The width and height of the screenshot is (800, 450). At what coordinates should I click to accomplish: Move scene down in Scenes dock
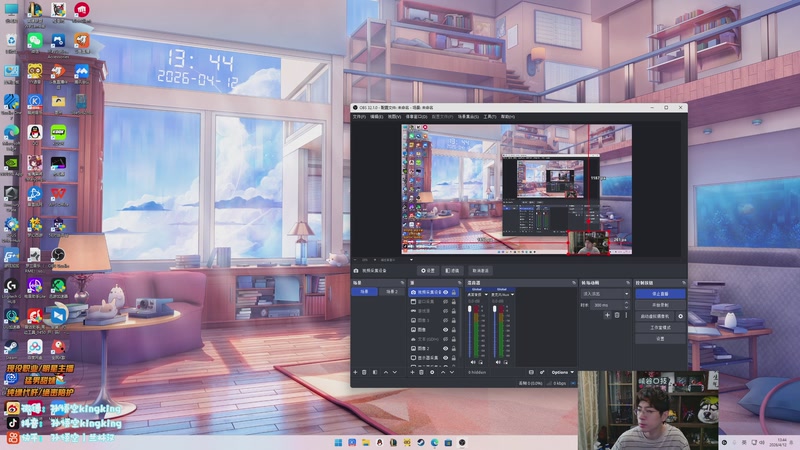tap(394, 372)
